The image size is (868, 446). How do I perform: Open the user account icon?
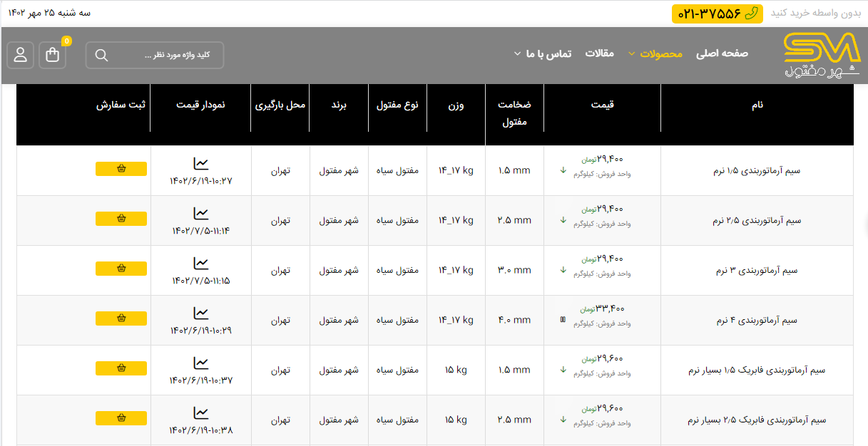[x=21, y=55]
